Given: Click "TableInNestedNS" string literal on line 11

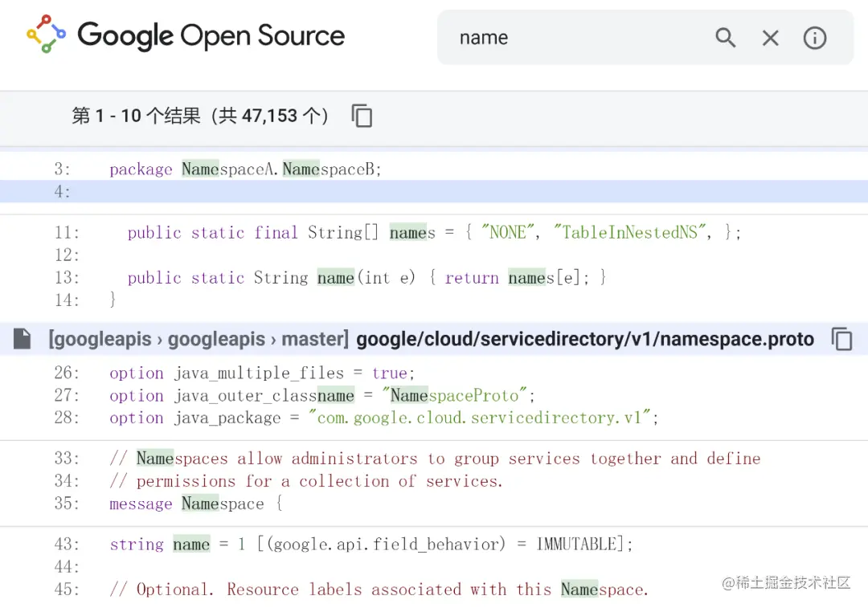Looking at the screenshot, I should [x=631, y=232].
